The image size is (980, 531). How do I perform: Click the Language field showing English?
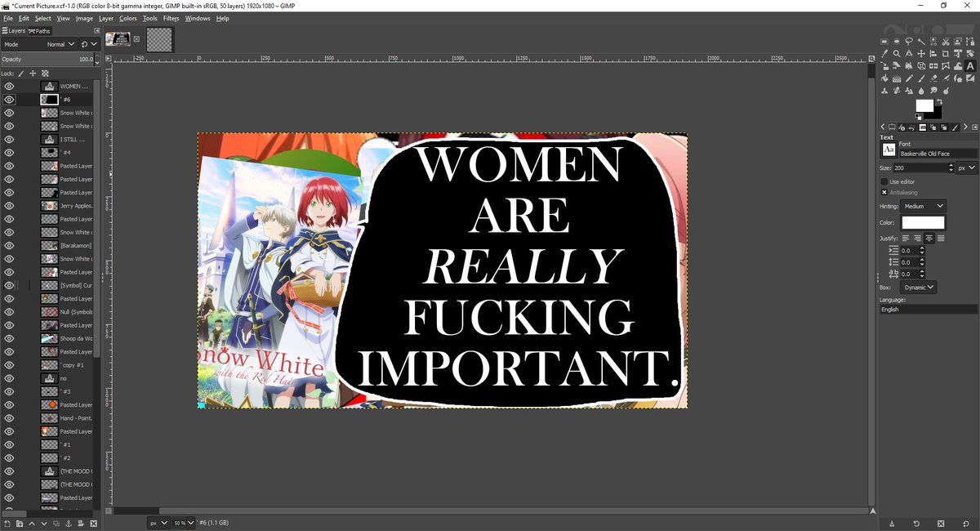[929, 310]
